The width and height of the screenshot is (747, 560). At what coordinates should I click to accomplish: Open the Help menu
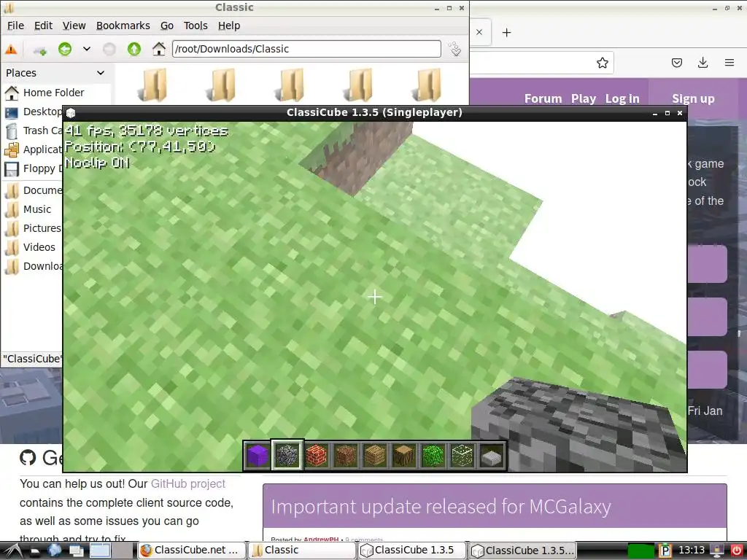(229, 26)
